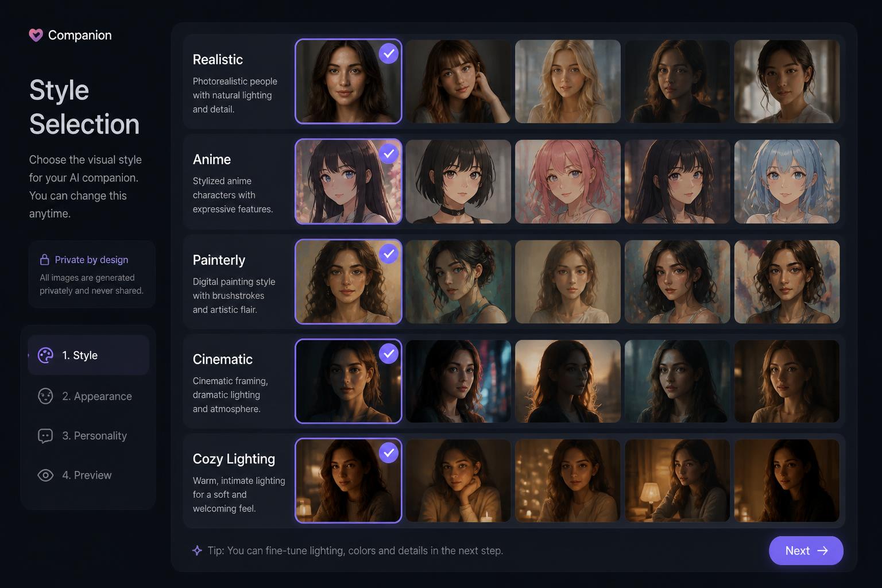
Task: Click the 'Digital painting style with brushstrokes' description
Action: click(x=234, y=296)
